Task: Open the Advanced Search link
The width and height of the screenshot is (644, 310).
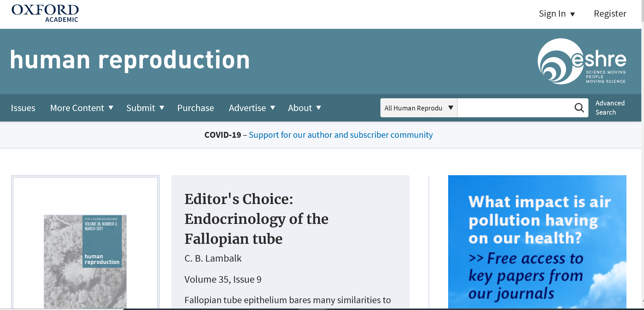Action: 610,107
